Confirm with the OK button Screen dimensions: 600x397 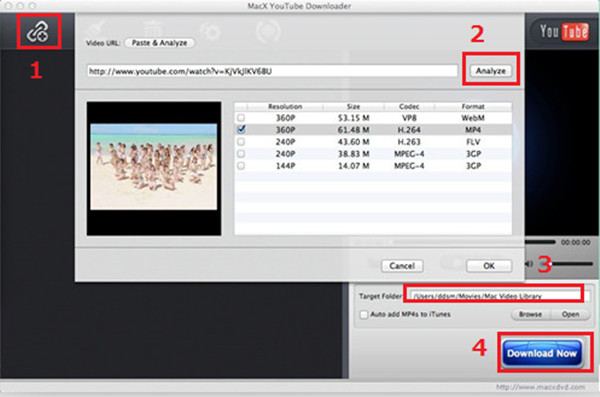point(489,266)
